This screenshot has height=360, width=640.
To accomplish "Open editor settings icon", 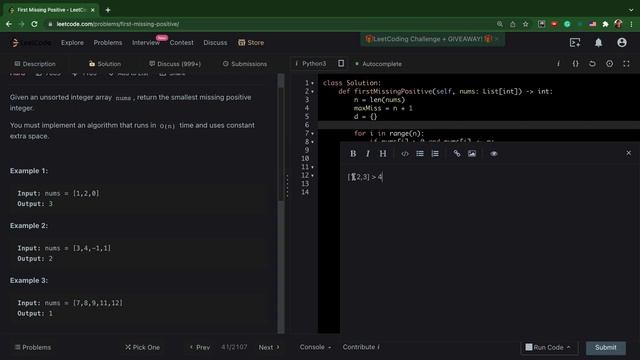I will pos(609,64).
